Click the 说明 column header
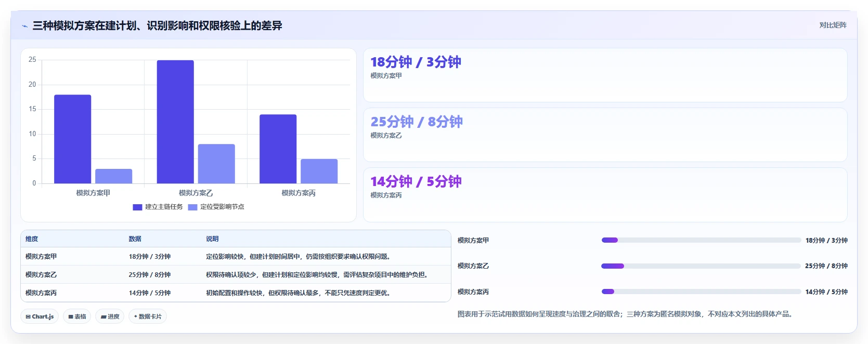The height and width of the screenshot is (344, 868). (x=212, y=239)
